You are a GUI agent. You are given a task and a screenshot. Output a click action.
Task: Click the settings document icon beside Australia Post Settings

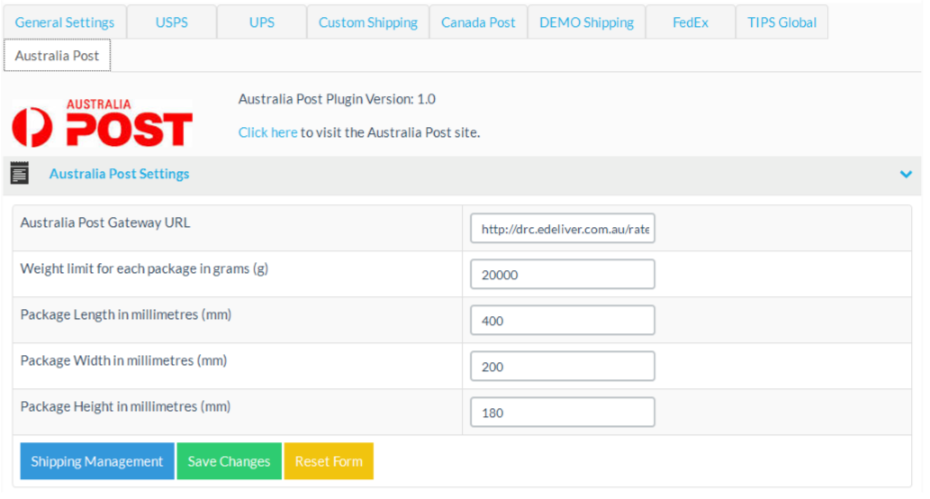(x=20, y=174)
